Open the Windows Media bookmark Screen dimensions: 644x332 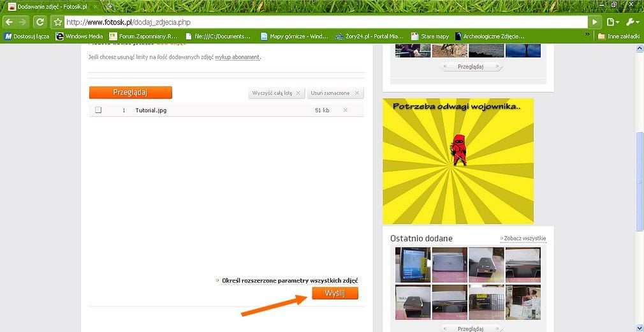[79, 36]
